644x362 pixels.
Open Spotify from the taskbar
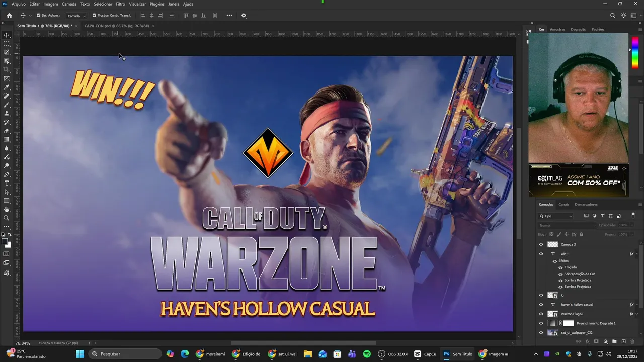click(x=367, y=354)
